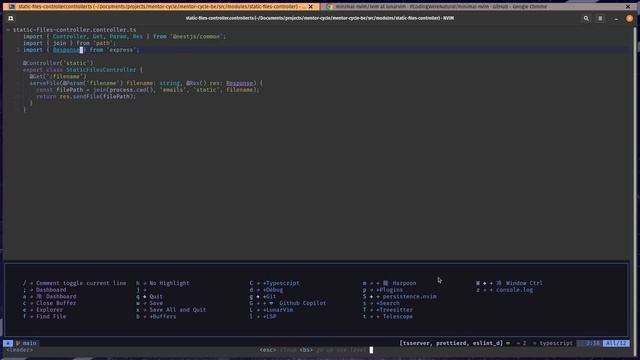
Task: Click 'process.cwd()' in the join call
Action: click(x=131, y=90)
